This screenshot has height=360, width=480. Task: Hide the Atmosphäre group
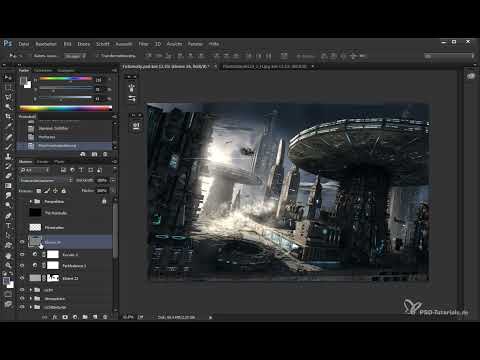point(22,299)
